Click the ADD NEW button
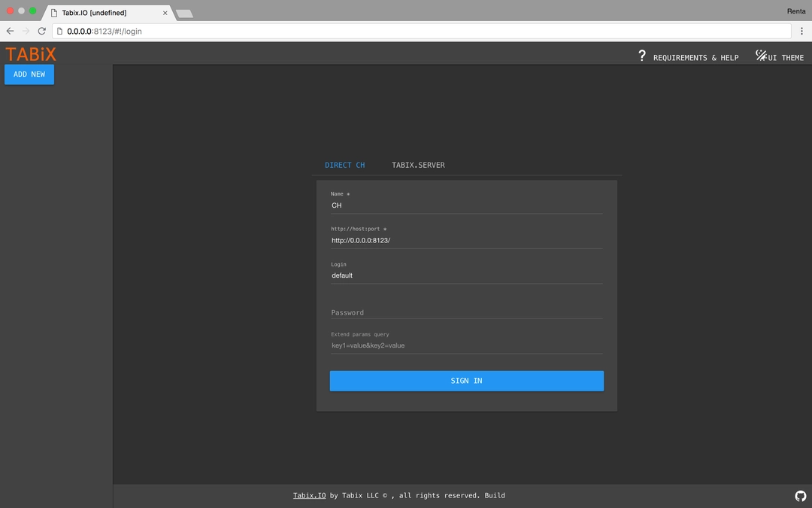Screen dimensions: 812x508 point(29,75)
